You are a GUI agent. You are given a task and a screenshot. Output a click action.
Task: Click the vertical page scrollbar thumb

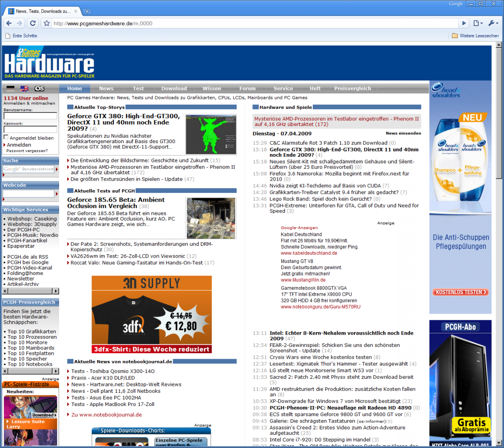coord(499,113)
